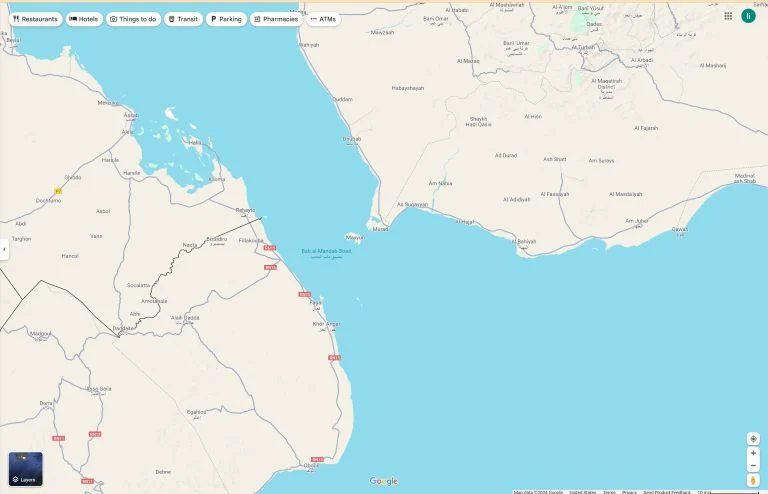This screenshot has width=768, height=494.
Task: Click the Duddam coastal label
Action: (x=342, y=99)
